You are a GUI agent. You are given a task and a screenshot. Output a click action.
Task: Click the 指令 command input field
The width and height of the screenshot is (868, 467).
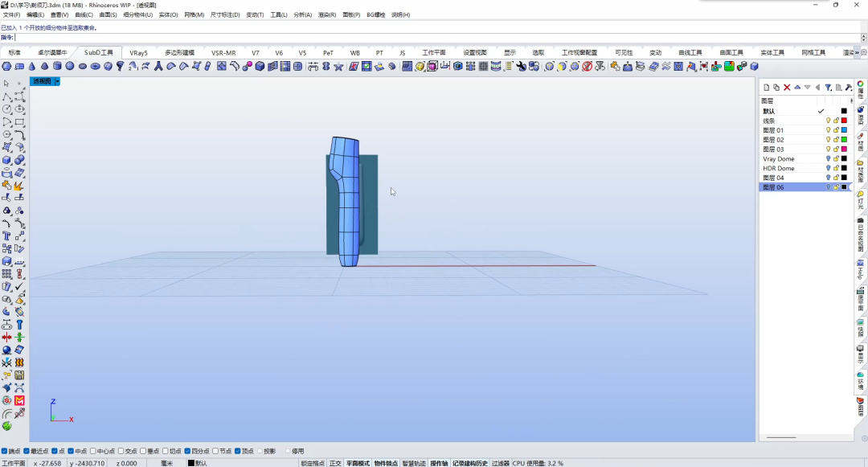[x=437, y=38]
